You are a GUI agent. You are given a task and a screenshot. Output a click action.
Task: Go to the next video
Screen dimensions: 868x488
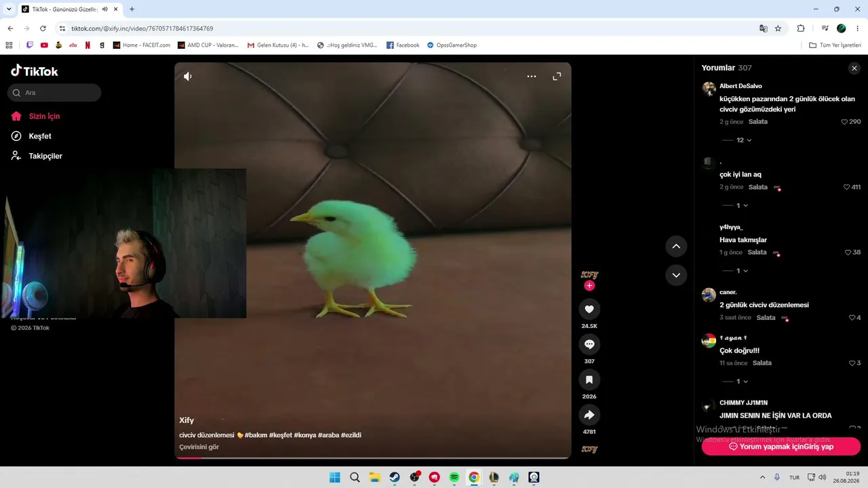point(676,275)
